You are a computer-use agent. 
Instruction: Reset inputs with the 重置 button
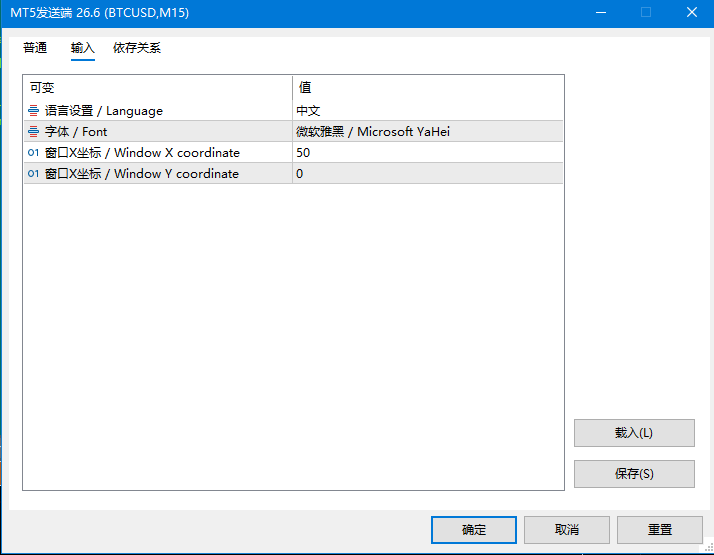click(x=659, y=530)
